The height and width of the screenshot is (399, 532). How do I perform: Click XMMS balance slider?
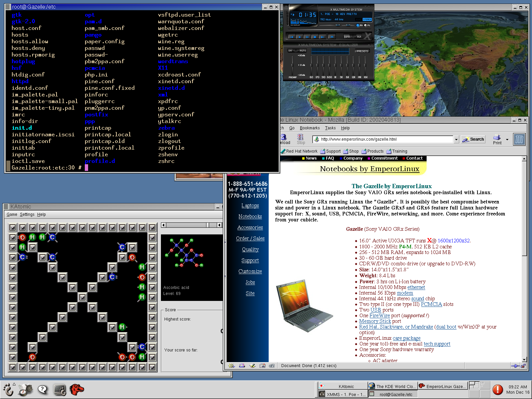(348, 25)
